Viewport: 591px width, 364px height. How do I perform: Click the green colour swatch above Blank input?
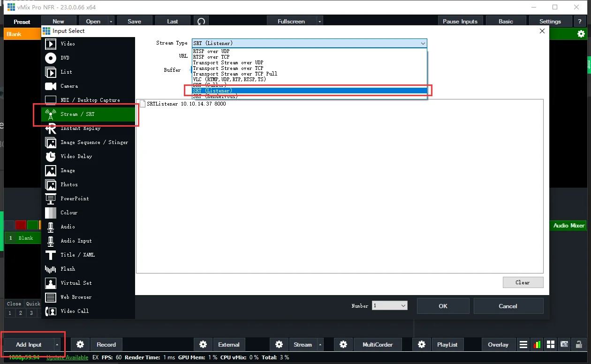coord(32,225)
